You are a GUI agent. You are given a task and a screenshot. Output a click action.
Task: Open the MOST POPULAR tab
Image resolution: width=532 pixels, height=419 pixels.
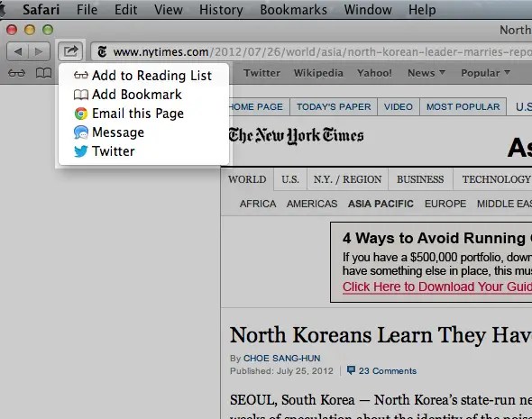pyautogui.click(x=463, y=107)
